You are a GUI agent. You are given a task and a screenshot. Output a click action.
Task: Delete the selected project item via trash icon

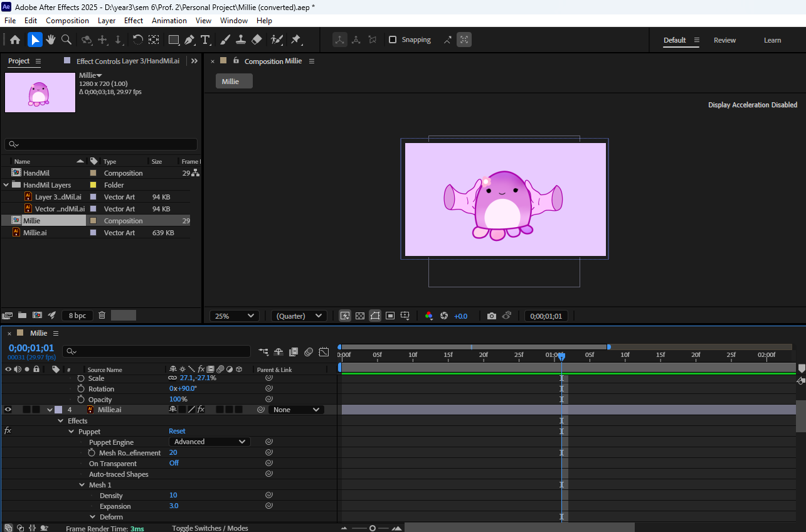tap(102, 316)
